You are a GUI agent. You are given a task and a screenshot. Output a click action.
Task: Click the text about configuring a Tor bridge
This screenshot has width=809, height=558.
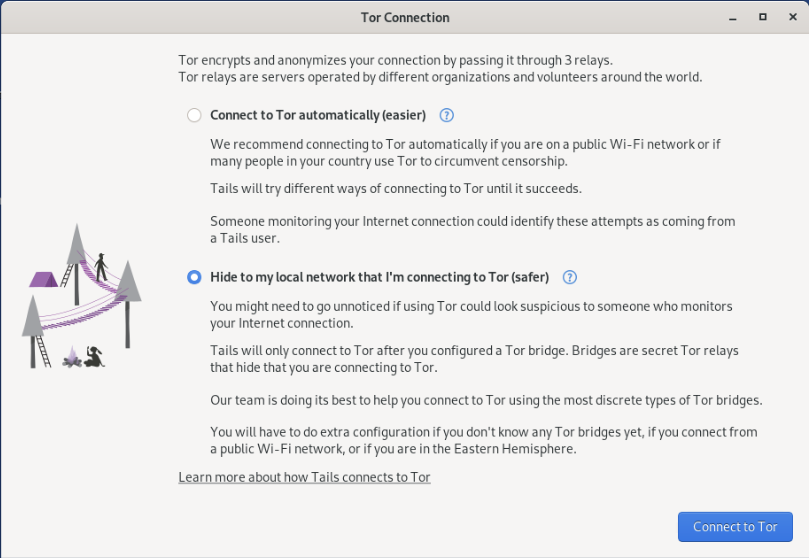tap(474, 359)
